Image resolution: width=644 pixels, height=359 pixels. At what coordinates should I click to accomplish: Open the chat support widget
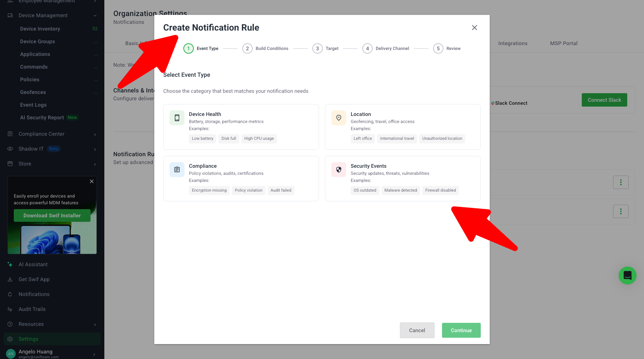(627, 275)
